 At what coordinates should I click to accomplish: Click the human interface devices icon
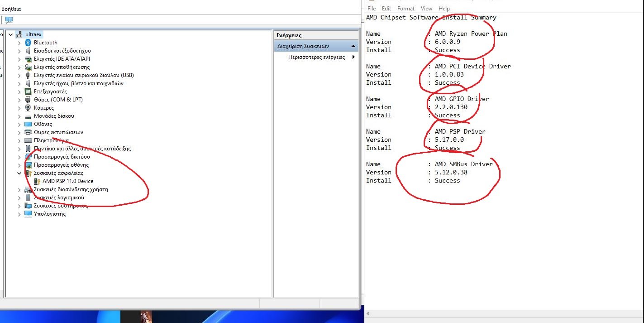tap(28, 189)
